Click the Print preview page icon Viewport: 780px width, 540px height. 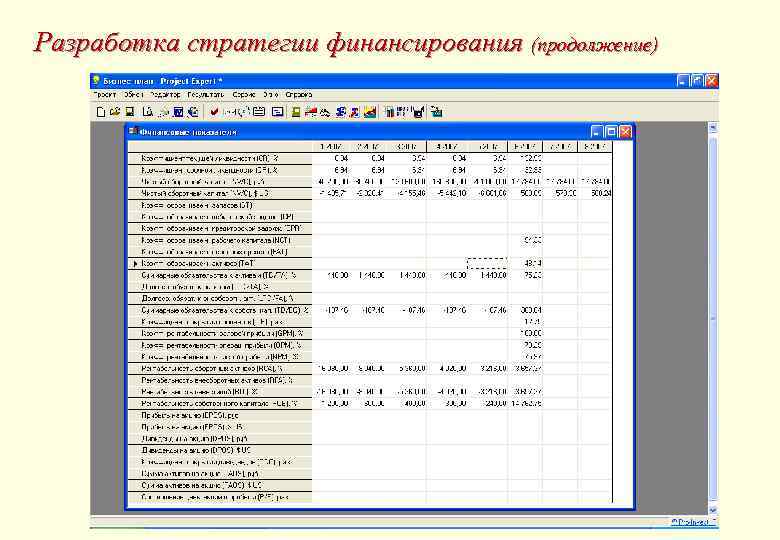click(147, 112)
